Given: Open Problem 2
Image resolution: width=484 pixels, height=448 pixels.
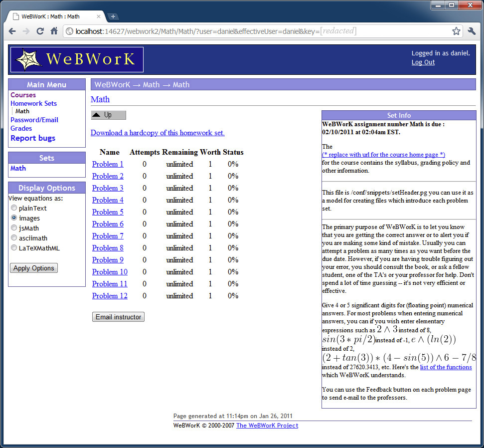Looking at the screenshot, I should tap(108, 176).
